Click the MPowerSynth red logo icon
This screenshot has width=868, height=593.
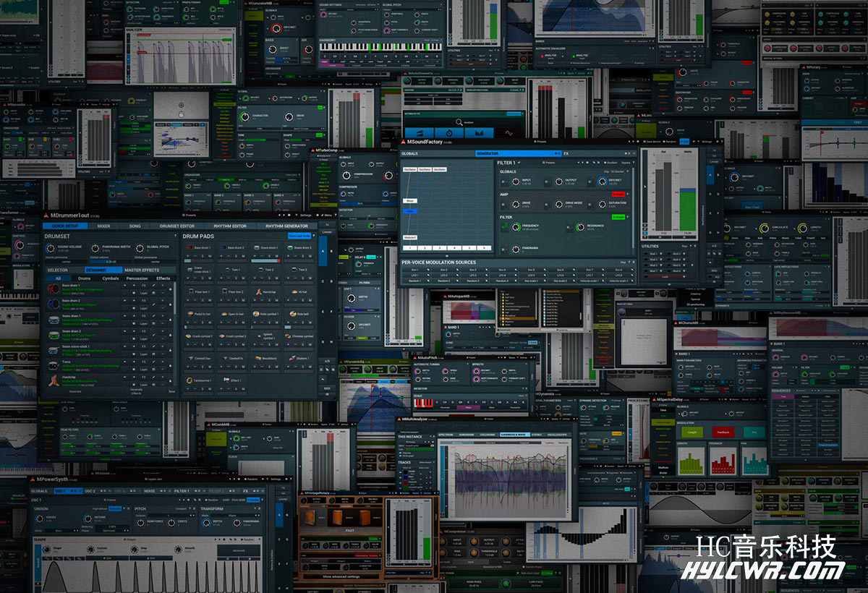click(x=32, y=479)
